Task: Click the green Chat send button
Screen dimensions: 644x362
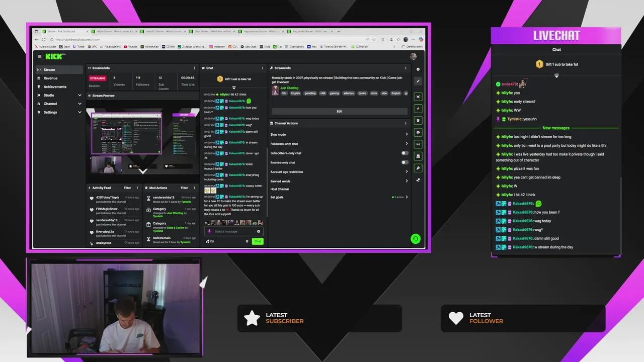Action: click(x=257, y=241)
